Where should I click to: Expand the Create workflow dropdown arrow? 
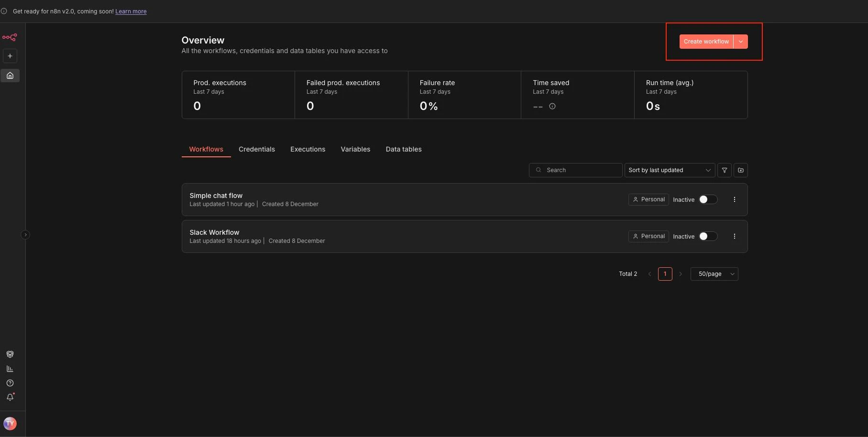tap(740, 42)
